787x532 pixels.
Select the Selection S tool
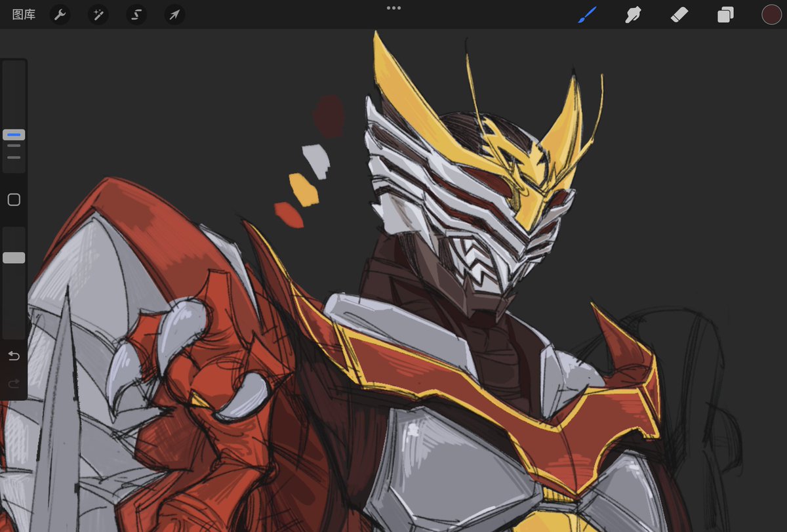(x=136, y=14)
